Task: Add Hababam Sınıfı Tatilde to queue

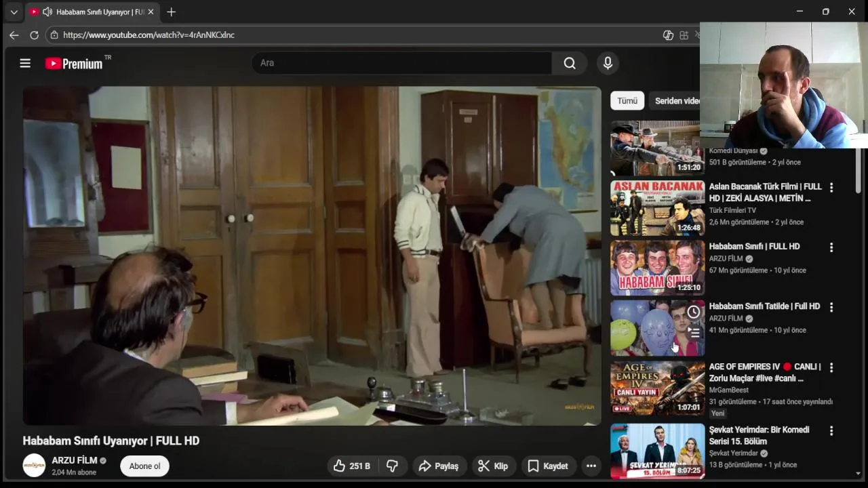Action: pos(693,333)
